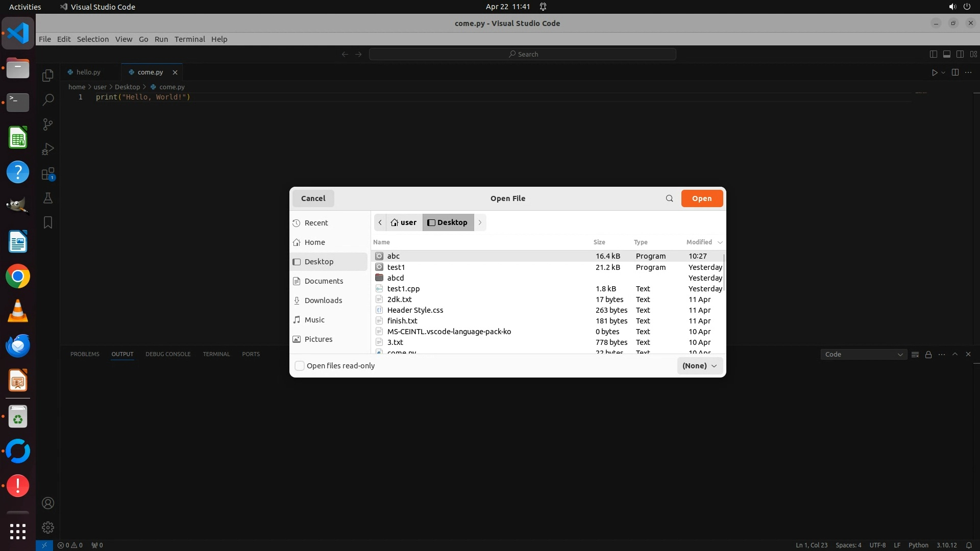Screen dimensions: 980x551
Task: Open the Code output channel dropdown
Action: (x=863, y=354)
